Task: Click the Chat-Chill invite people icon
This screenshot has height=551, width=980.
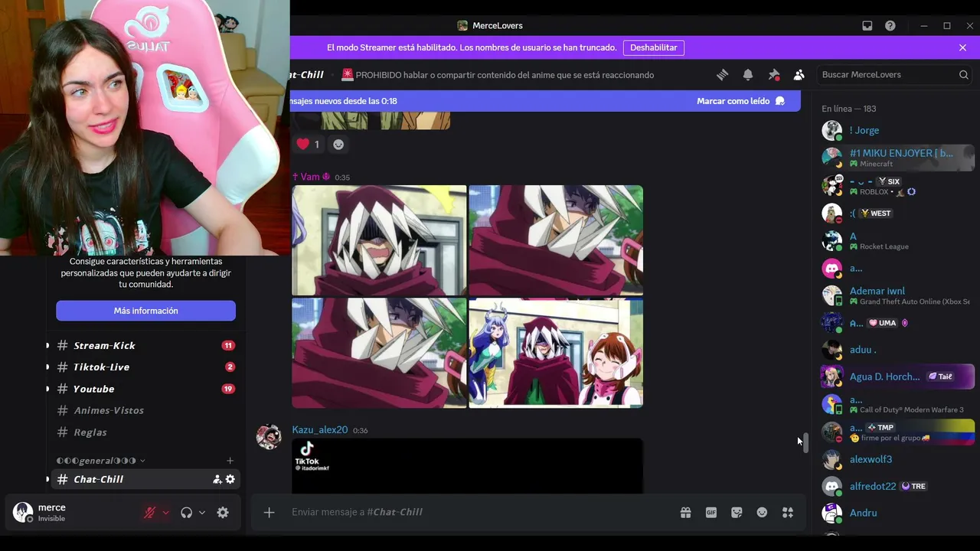Action: [217, 479]
